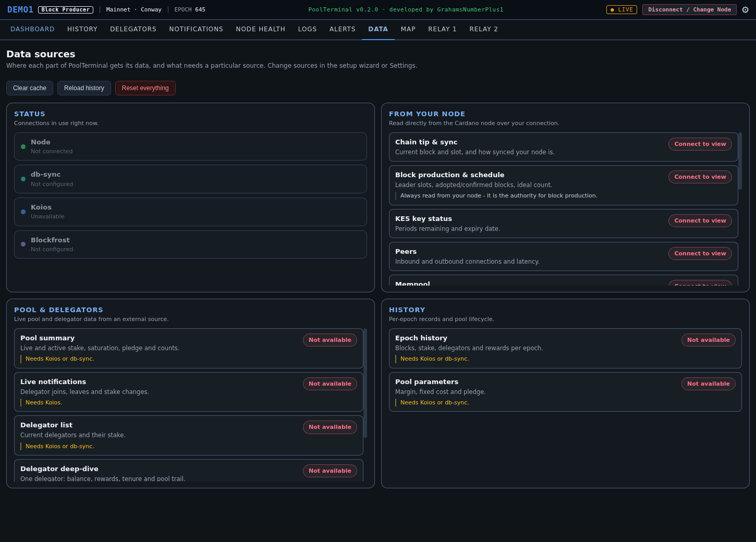The height and width of the screenshot is (542, 756).
Task: Click the 'Live notifications' title
Action: click(53, 382)
